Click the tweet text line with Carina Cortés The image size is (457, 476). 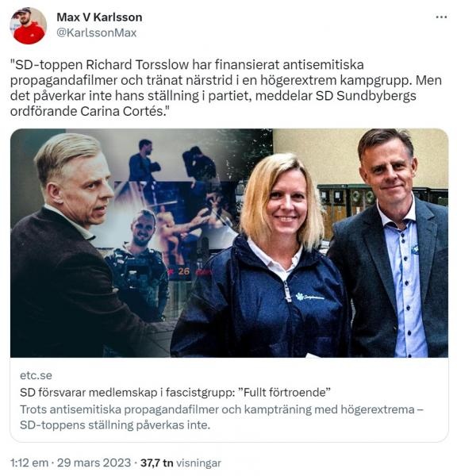[x=89, y=111]
